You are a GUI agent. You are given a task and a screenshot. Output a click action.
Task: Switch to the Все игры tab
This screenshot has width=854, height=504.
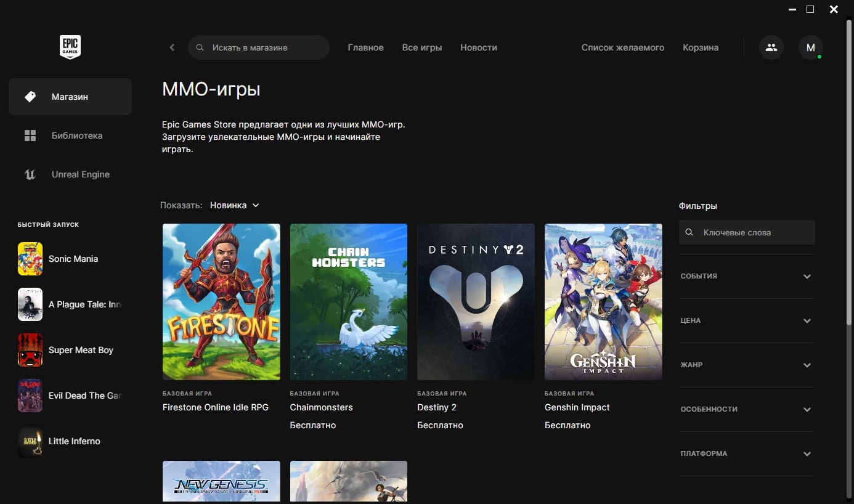(422, 47)
